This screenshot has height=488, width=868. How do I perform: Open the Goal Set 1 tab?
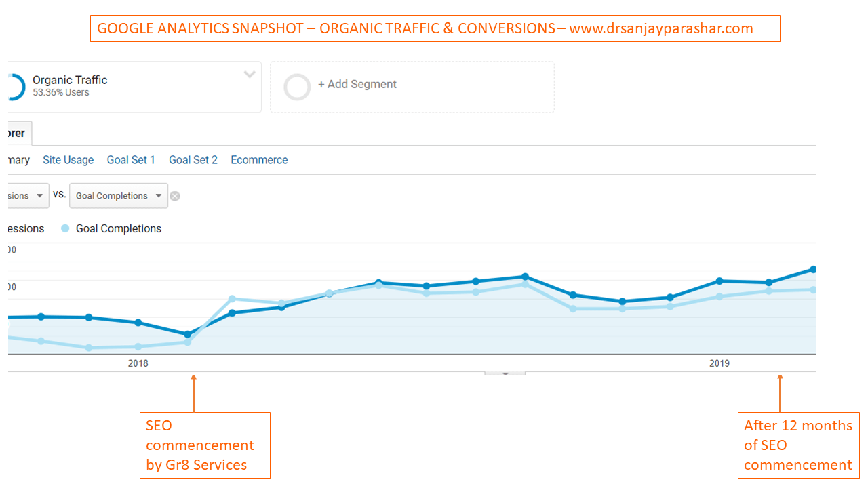(131, 160)
